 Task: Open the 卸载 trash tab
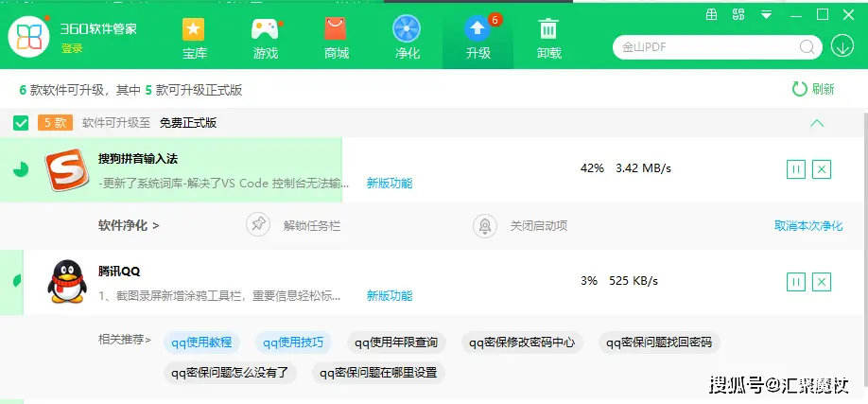tap(548, 38)
